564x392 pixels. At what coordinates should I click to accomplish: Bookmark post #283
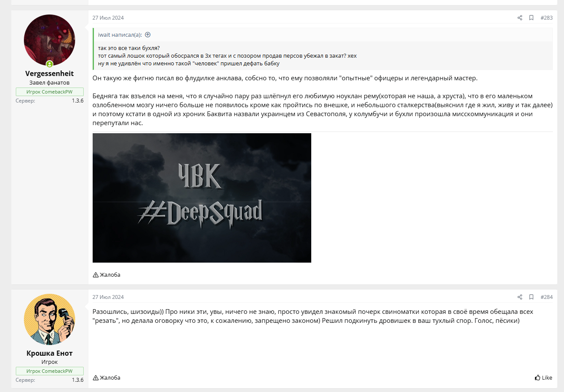(531, 18)
